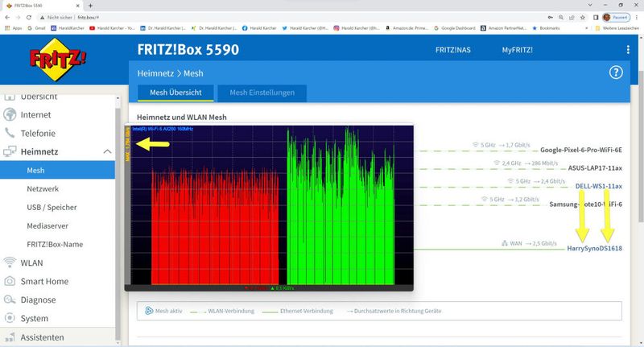Image resolution: width=644 pixels, height=347 pixels.
Task: Click the Assistenten wizard icon
Action: tap(10, 337)
